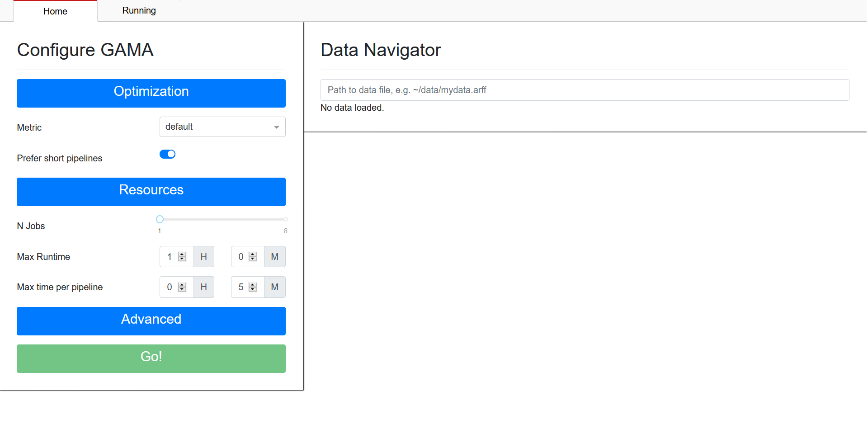
Task: Click the Data Navigator heading
Action: tap(381, 50)
